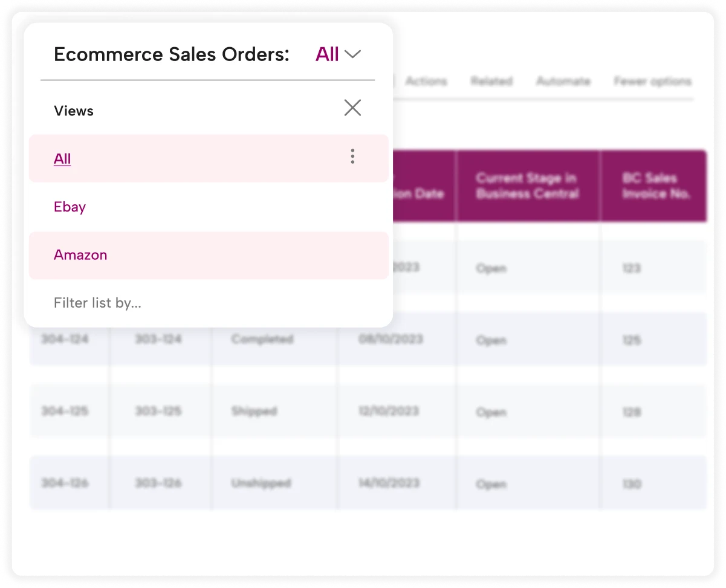
Task: Click Fewer options in the action bar
Action: pos(652,81)
